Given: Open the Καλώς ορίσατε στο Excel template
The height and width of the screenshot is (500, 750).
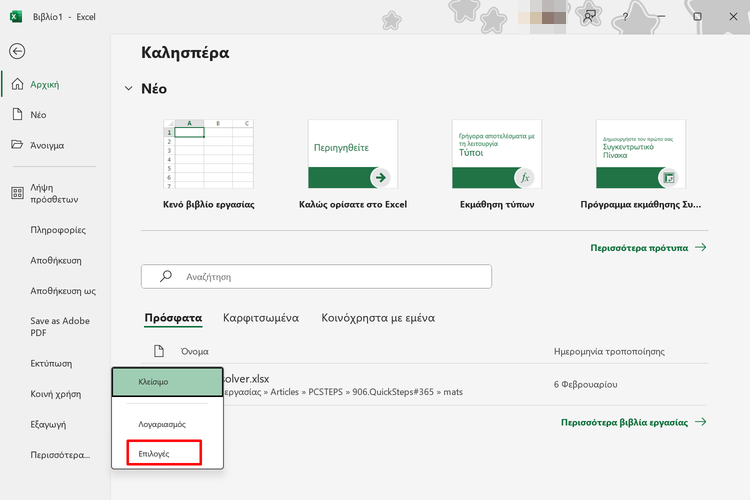Looking at the screenshot, I should (353, 164).
